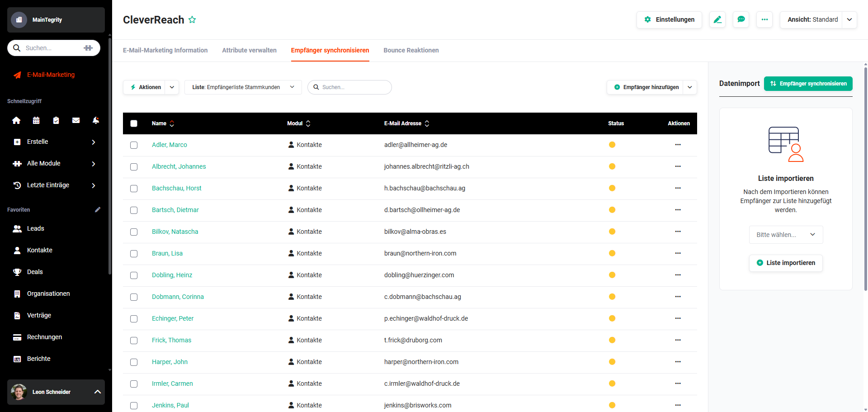868x412 pixels.
Task: Click the home icon in Schnellzugriff
Action: 16,120
